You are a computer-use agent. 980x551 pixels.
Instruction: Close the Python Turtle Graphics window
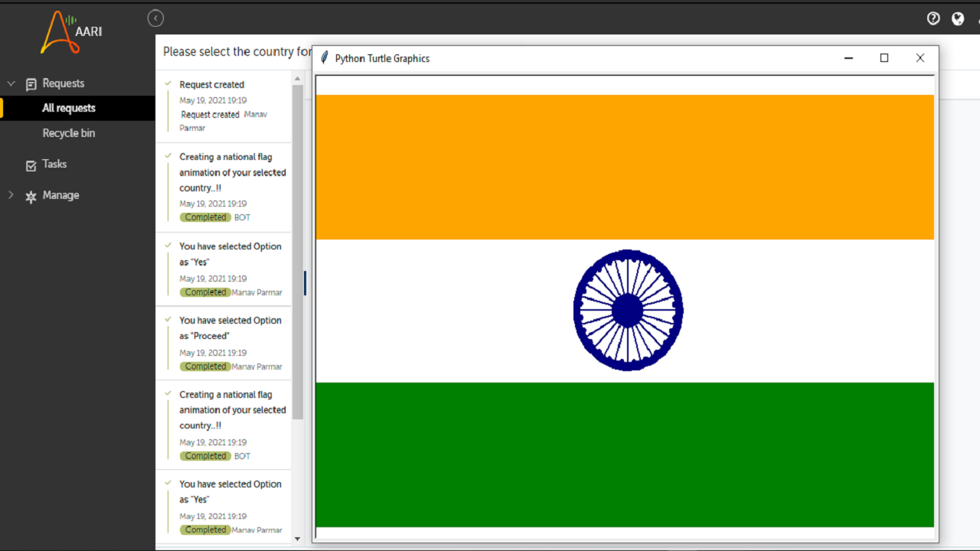pos(920,58)
